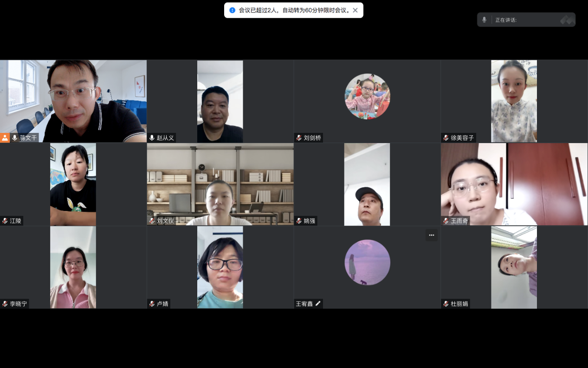The height and width of the screenshot is (368, 588).
Task: Click the 正在讲话 speaking status text
Action: [x=506, y=20]
